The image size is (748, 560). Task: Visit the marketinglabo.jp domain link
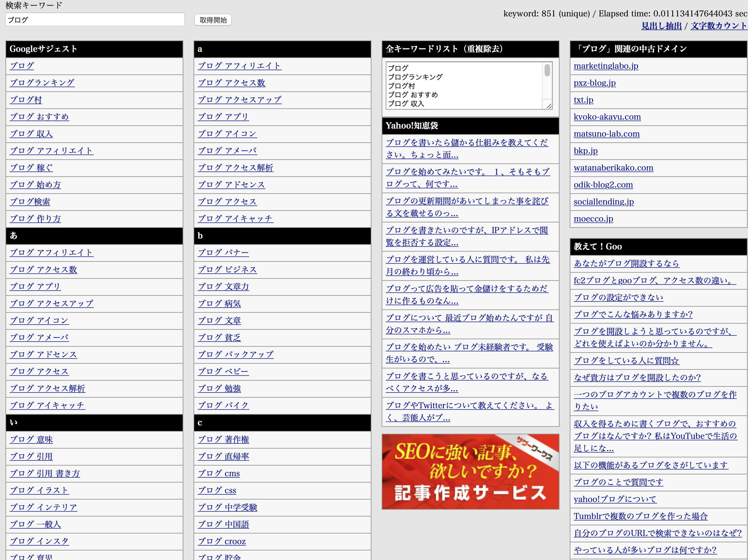[x=606, y=66]
